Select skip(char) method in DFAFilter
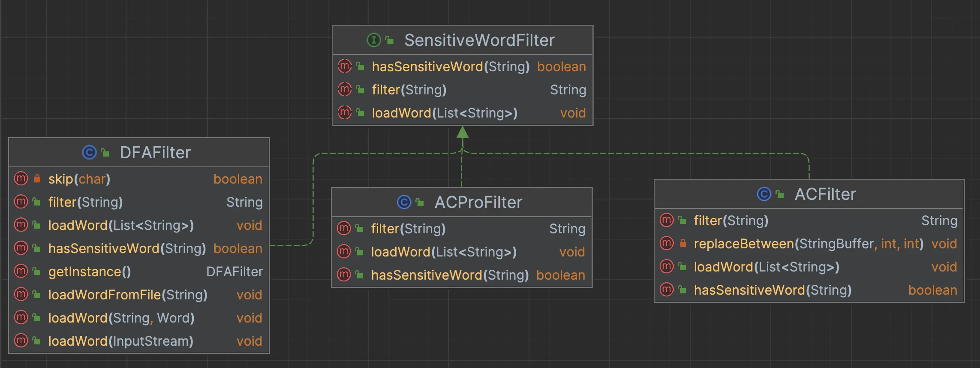Screen dimensions: 980x368 (79, 179)
